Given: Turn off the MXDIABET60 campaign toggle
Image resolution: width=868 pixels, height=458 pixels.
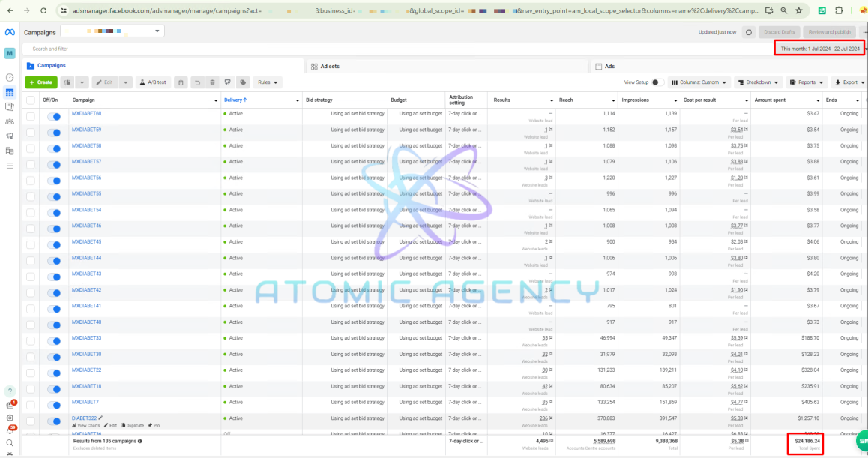Looking at the screenshot, I should [54, 116].
